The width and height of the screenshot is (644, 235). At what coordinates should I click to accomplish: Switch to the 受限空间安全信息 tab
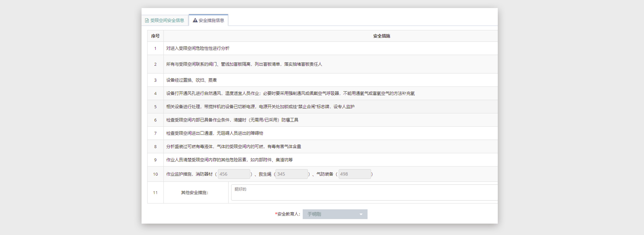(x=167, y=20)
